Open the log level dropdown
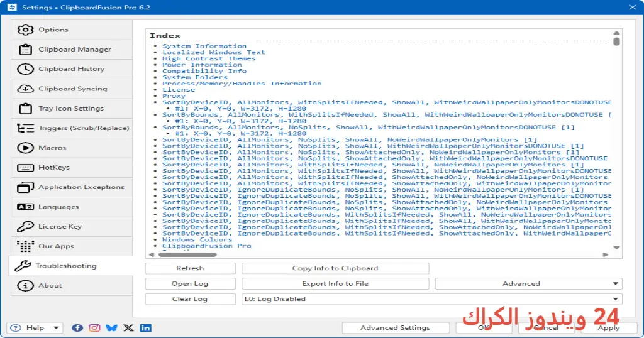The image size is (644, 338). (x=431, y=299)
